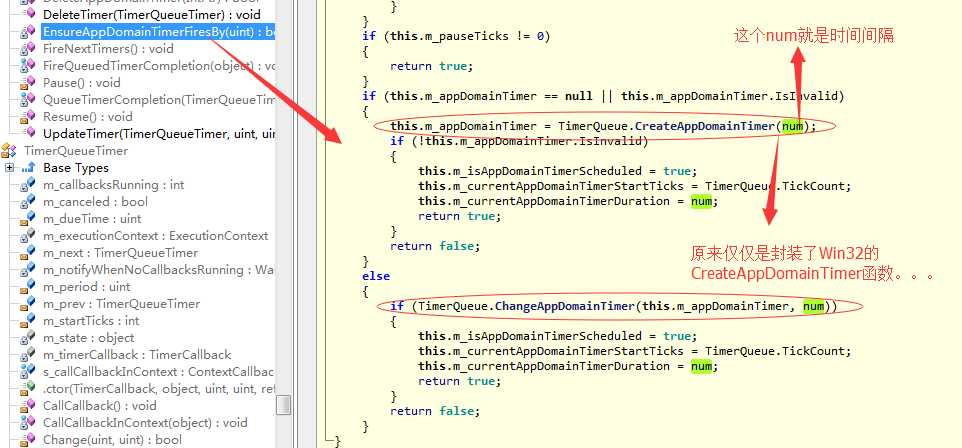Click the icon beside .ctor constructor

click(28, 389)
